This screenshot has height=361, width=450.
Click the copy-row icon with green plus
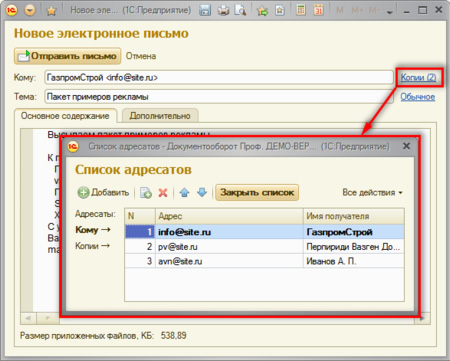(146, 193)
